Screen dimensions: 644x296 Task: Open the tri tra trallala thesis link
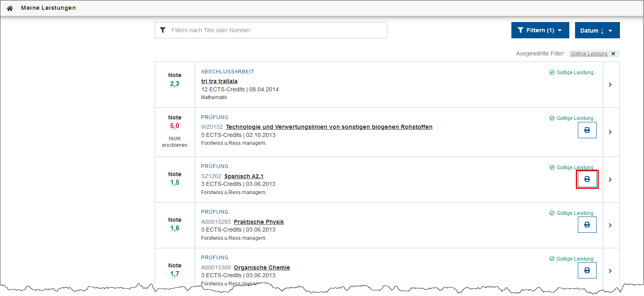point(219,81)
